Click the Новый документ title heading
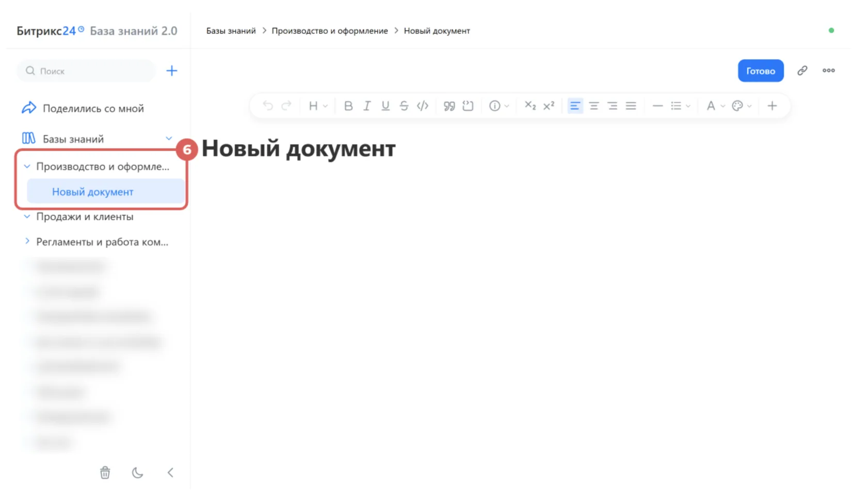This screenshot has width=867, height=504. [x=298, y=149]
